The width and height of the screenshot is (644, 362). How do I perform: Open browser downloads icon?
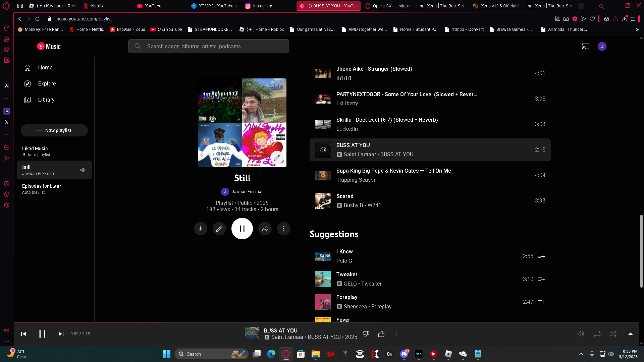tap(624, 19)
